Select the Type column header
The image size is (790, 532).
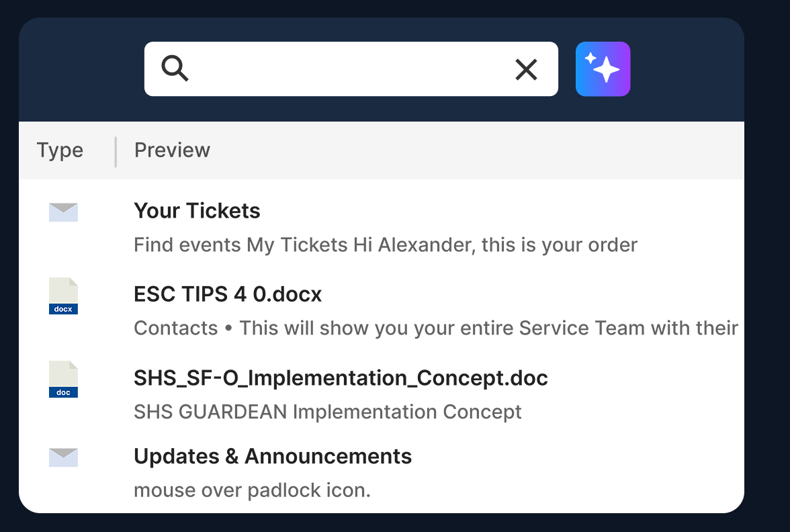(60, 150)
